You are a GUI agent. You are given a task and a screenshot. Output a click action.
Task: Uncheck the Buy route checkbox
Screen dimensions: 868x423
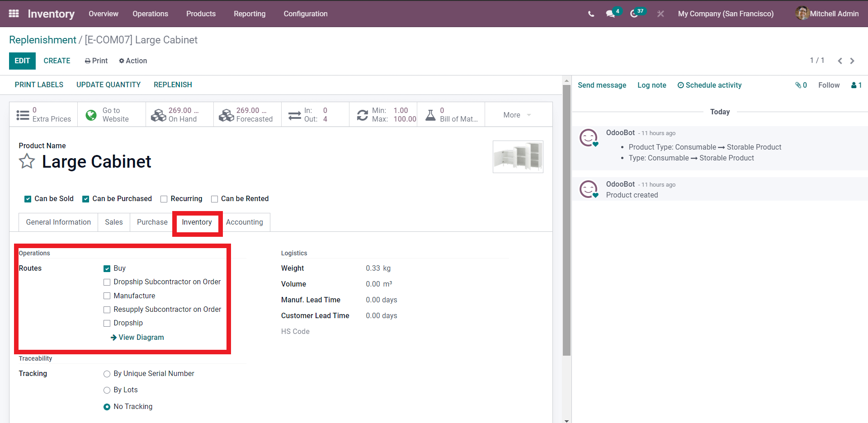[x=107, y=268]
